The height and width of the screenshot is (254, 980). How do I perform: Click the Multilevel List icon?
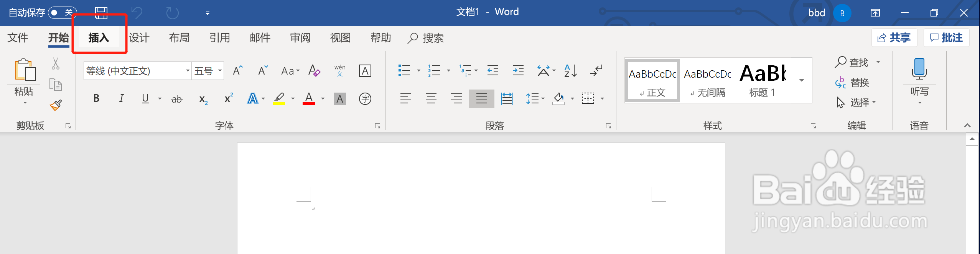(465, 70)
